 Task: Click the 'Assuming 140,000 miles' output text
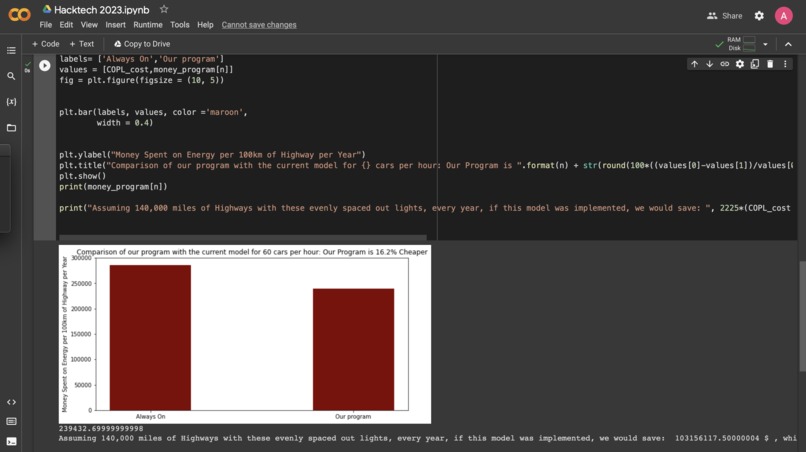pos(428,438)
